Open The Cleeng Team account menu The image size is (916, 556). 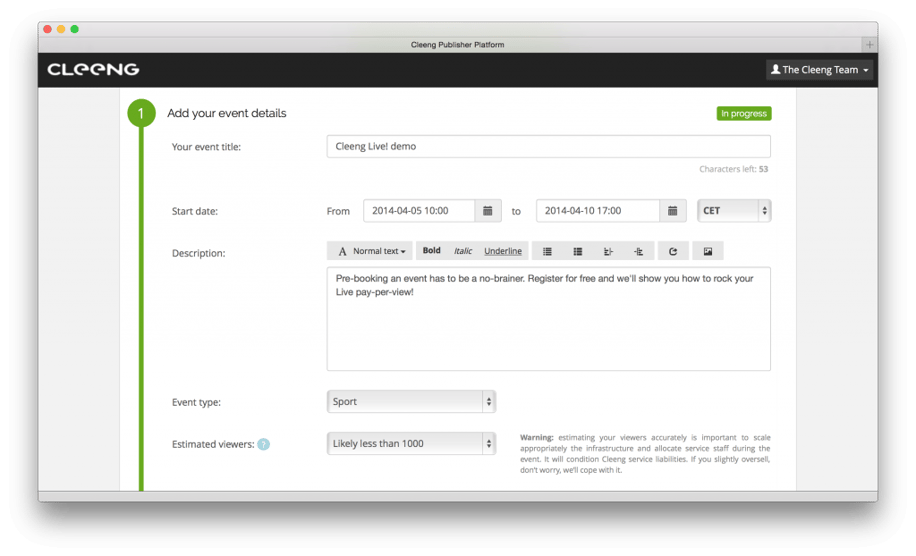coord(820,70)
